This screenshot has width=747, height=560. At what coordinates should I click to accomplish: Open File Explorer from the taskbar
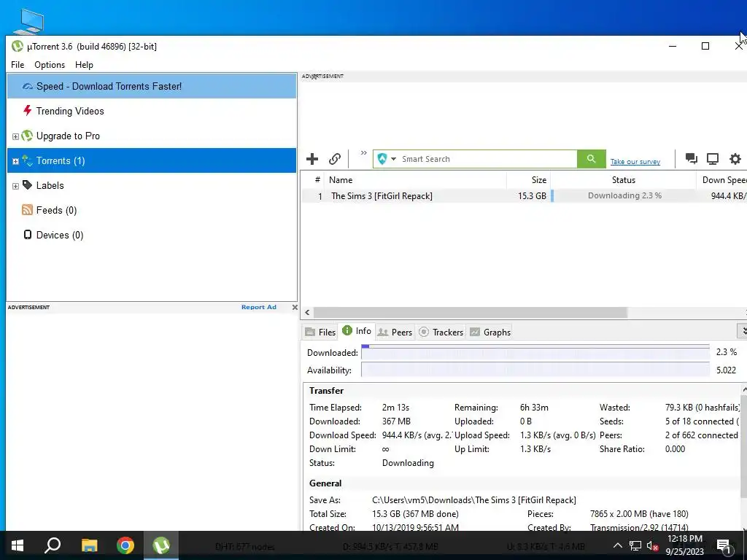click(x=89, y=545)
